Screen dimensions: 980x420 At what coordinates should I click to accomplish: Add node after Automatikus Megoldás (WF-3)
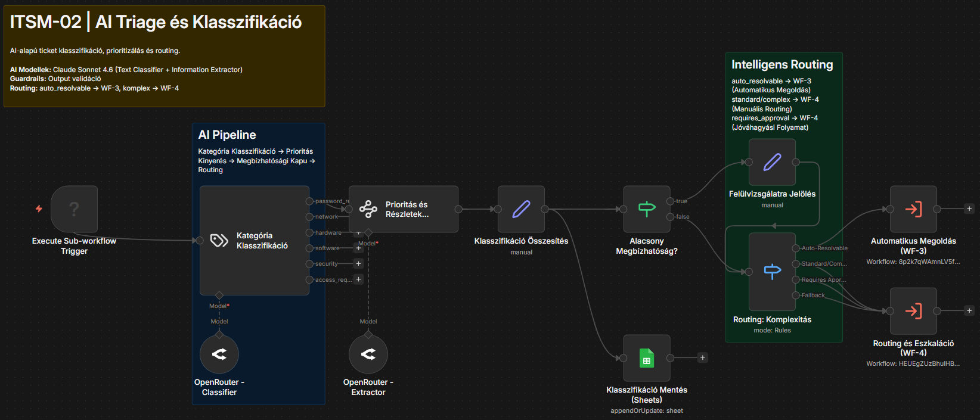969,209
